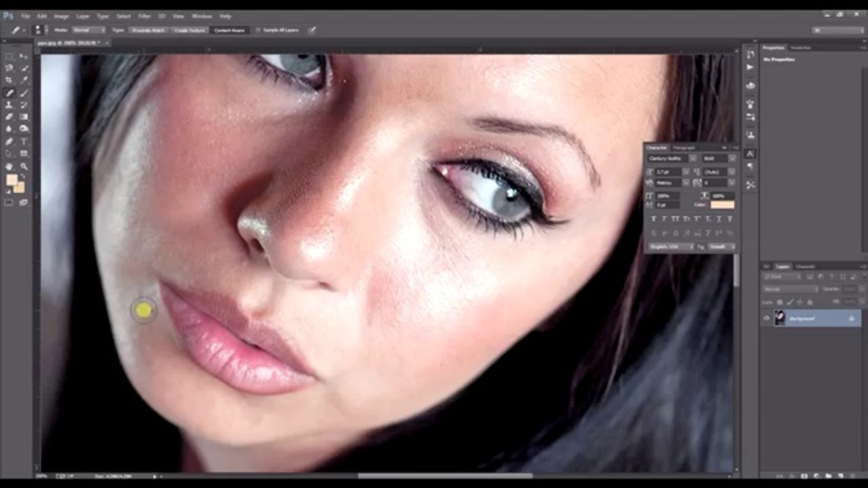Select the Background layer thumbnail
This screenshot has width=868, height=488.
click(780, 318)
